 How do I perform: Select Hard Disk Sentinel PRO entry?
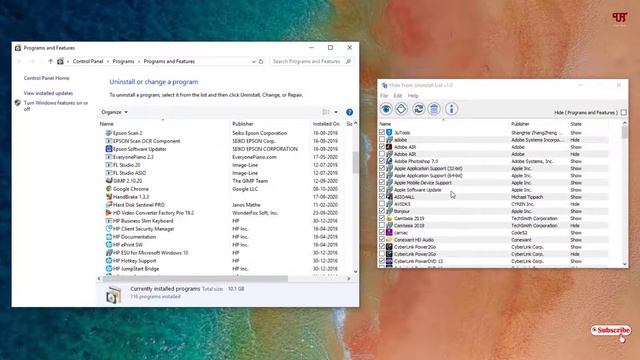point(138,205)
